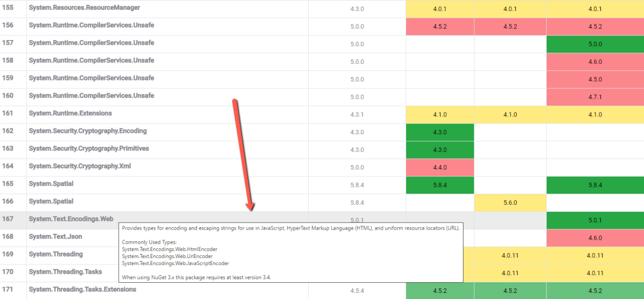Click red 4.6.0 cell of System.Text.Json

point(595,238)
